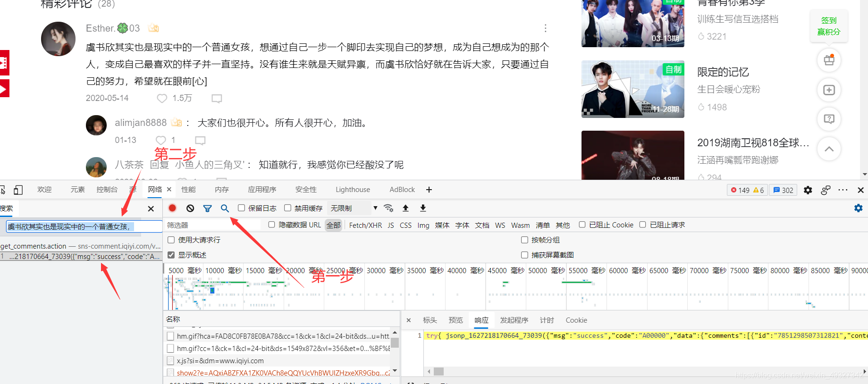The height and width of the screenshot is (384, 868).
Task: Switch to 元素 tab
Action: pos(77,190)
